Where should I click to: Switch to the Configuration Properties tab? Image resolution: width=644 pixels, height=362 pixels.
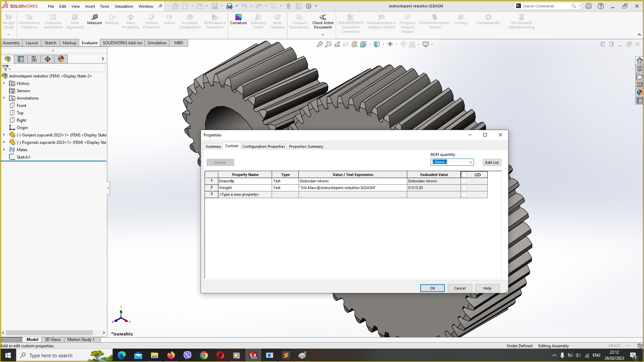coord(264,146)
